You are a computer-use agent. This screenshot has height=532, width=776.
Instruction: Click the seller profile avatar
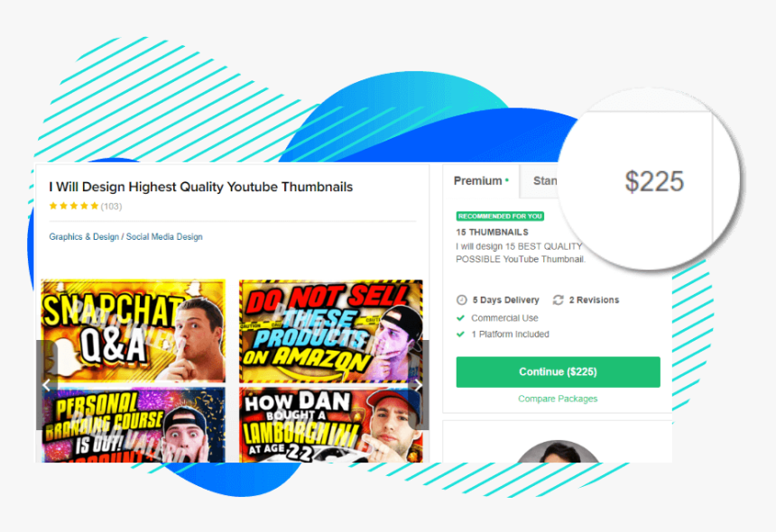coord(558,452)
